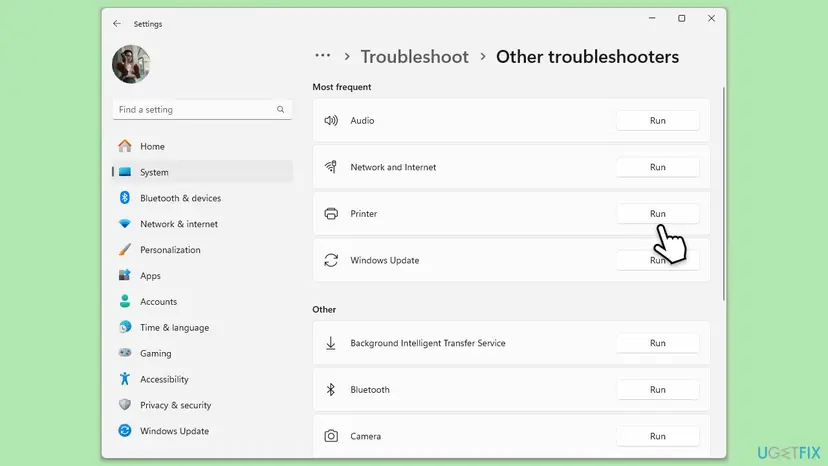The image size is (828, 466).
Task: Click the Printer row icon
Action: click(x=331, y=213)
